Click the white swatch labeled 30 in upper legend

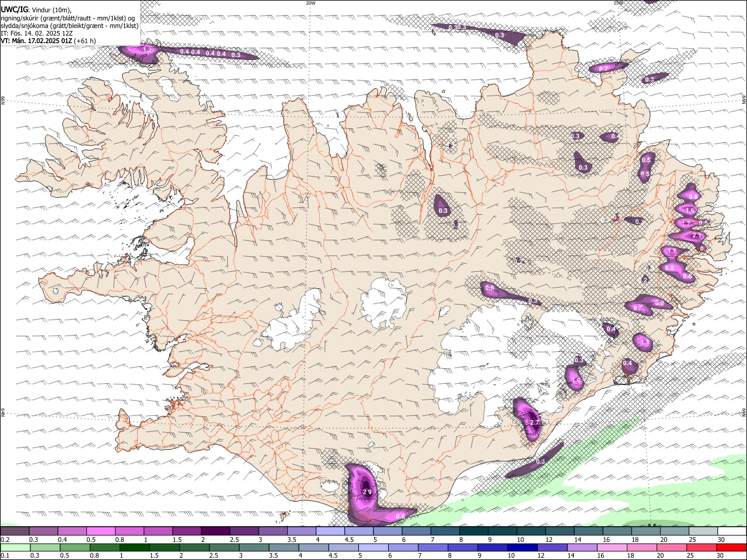tap(732, 531)
